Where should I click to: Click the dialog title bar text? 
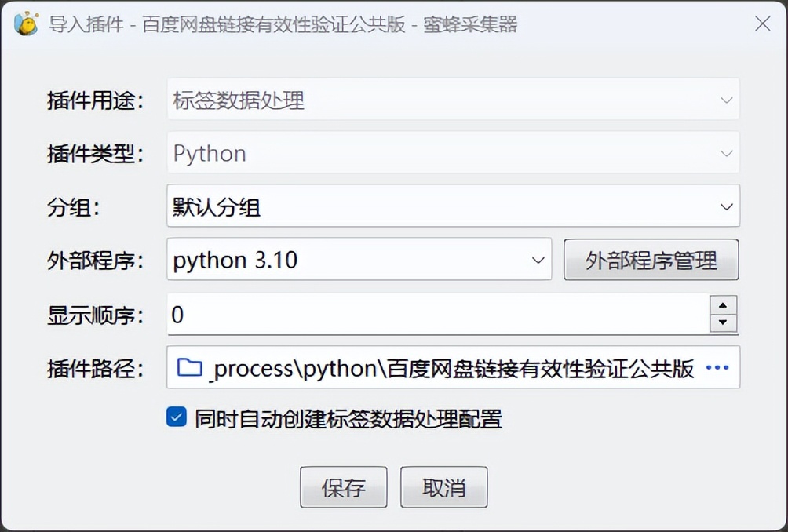pos(283,24)
